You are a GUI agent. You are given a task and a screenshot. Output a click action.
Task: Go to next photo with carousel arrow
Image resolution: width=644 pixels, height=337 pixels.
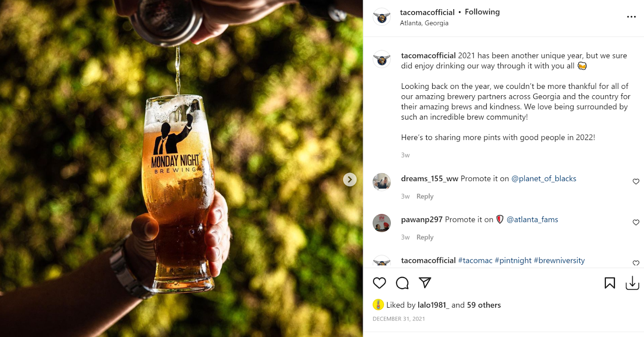click(x=350, y=179)
